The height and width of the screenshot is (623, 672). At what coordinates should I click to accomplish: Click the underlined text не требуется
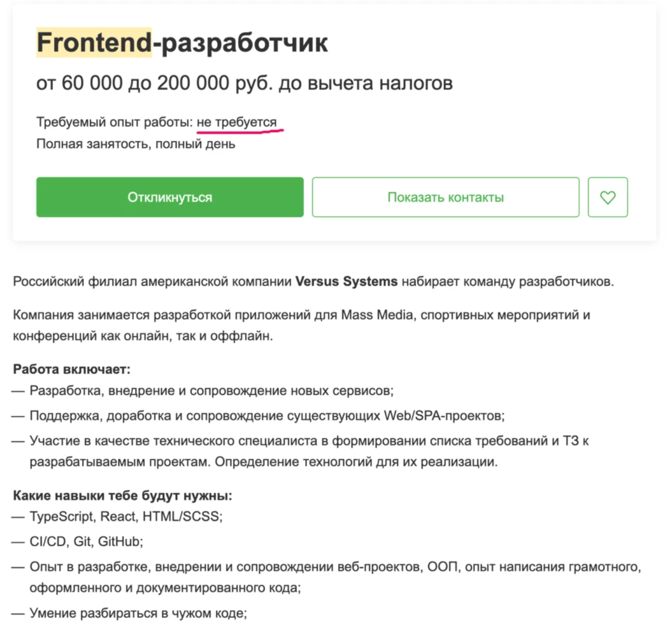click(x=237, y=122)
